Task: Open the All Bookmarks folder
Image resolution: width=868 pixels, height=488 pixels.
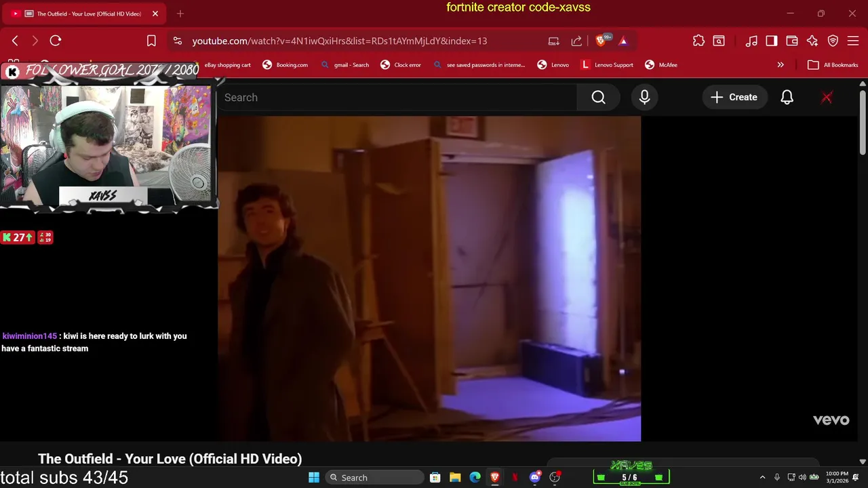Action: coord(833,65)
